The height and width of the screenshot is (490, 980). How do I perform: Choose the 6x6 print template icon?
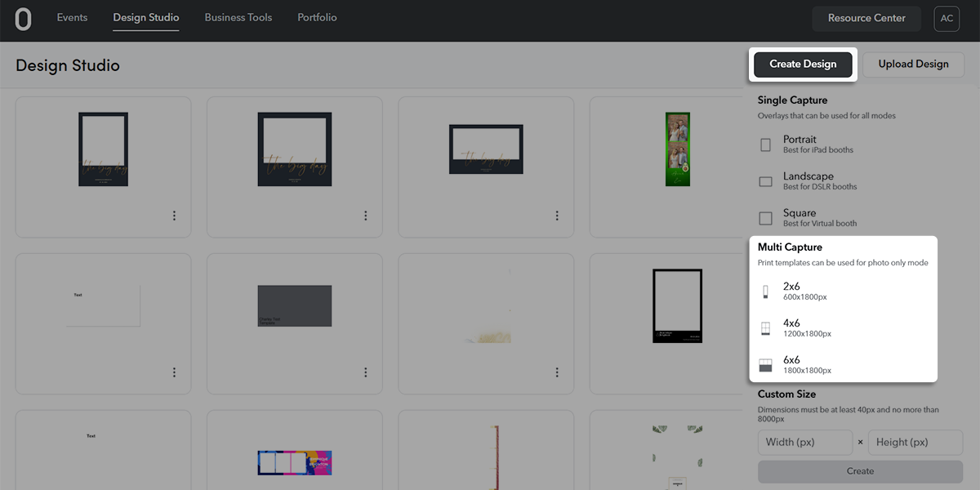[x=765, y=365]
